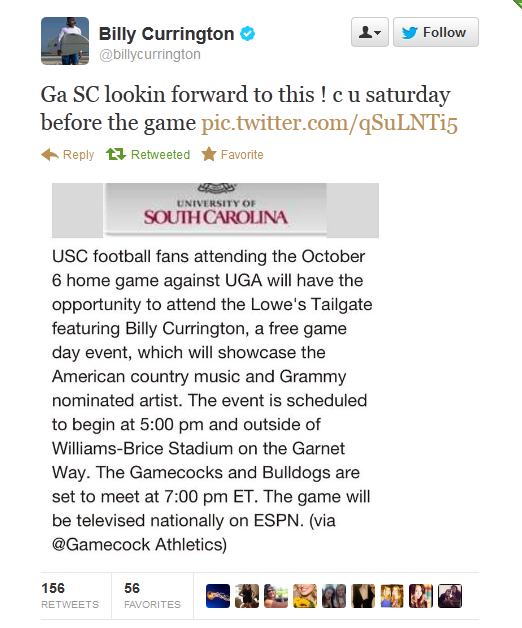
Task: Follow Billy Currington
Action: 436,32
